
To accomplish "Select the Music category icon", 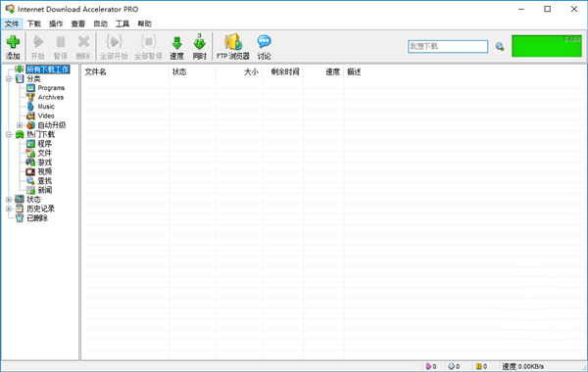I will 30,107.
